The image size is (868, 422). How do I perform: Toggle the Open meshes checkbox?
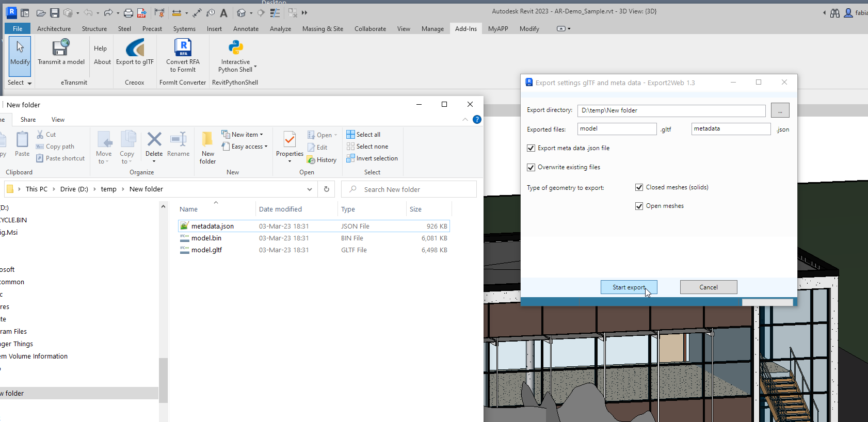tap(639, 206)
